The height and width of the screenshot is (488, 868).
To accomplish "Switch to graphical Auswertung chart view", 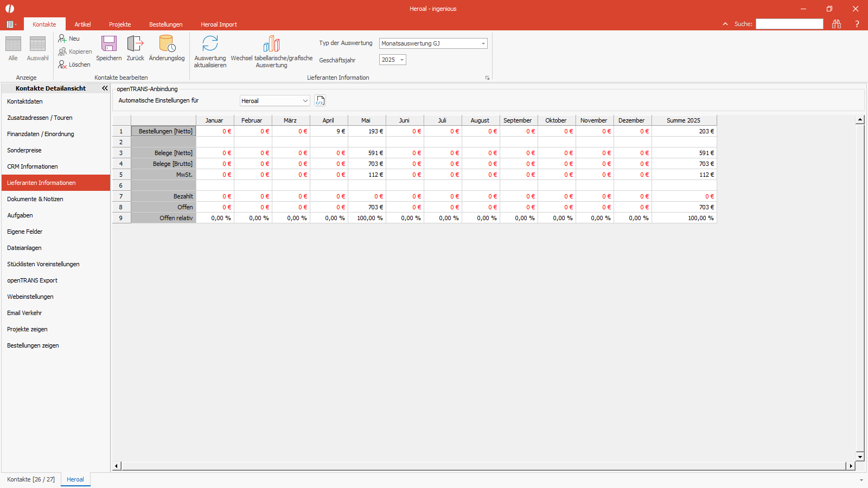I will [271, 44].
